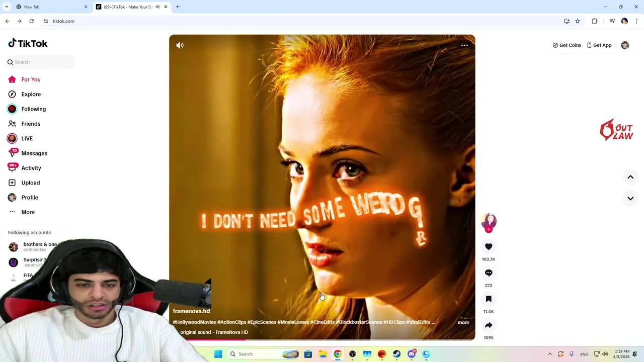Open the Chrome extensions menu
Screen dimensions: 644x362
tap(595, 21)
